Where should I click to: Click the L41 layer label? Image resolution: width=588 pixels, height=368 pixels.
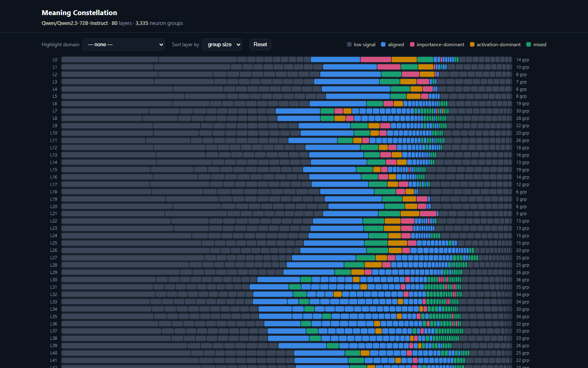tap(53, 361)
